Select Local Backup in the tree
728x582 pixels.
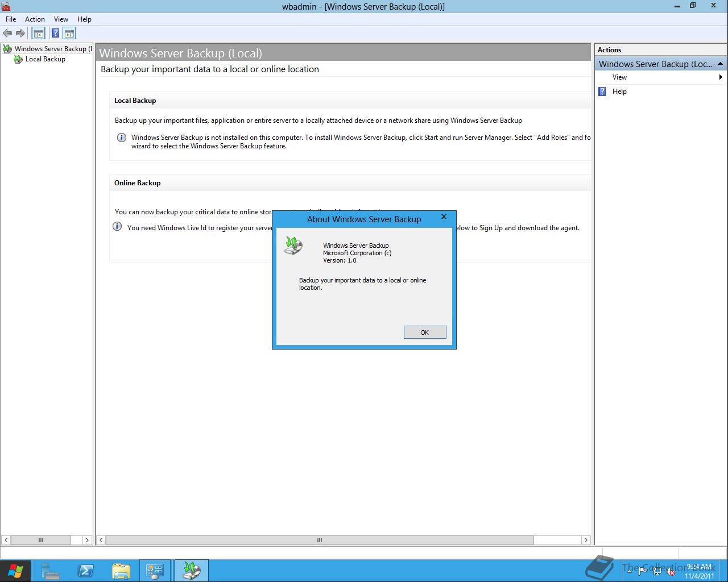45,59
